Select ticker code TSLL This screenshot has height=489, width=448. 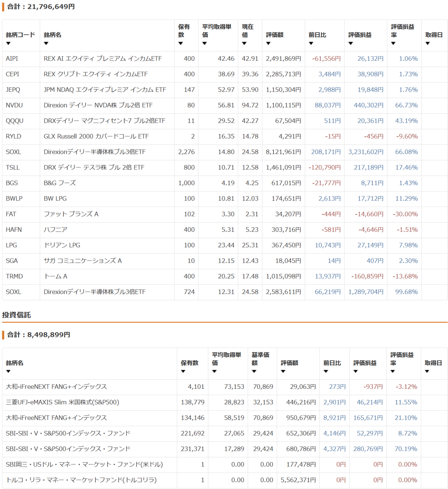[x=13, y=167]
